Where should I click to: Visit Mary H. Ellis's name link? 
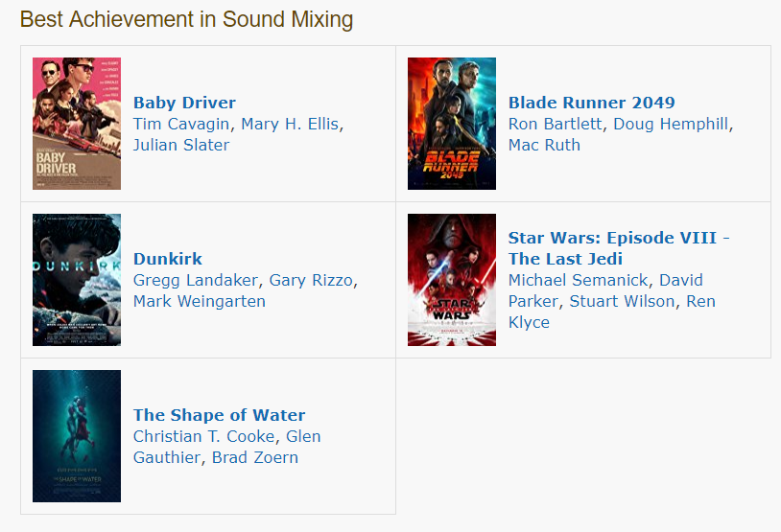click(290, 124)
